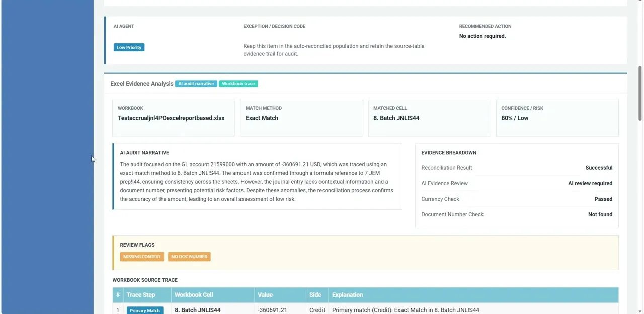Click the audit narrative paragraph text
The image size is (644, 314).
[x=257, y=182]
